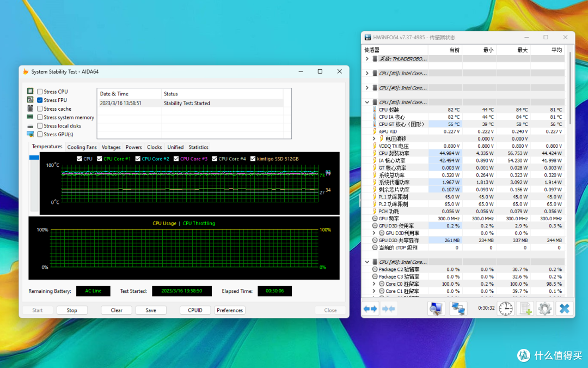Toggle kimtigo SSD 512GB graph checkbox
588x368 pixels.
[253, 159]
